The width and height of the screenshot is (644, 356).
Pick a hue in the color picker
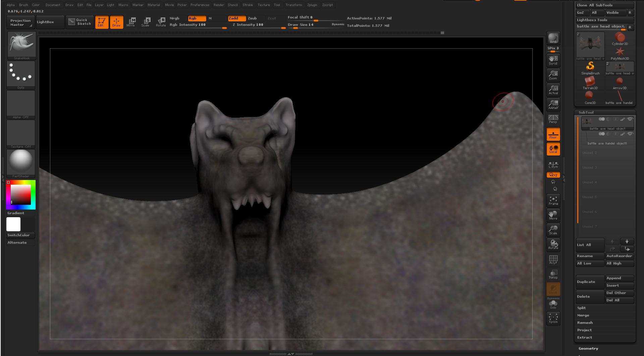[20, 195]
